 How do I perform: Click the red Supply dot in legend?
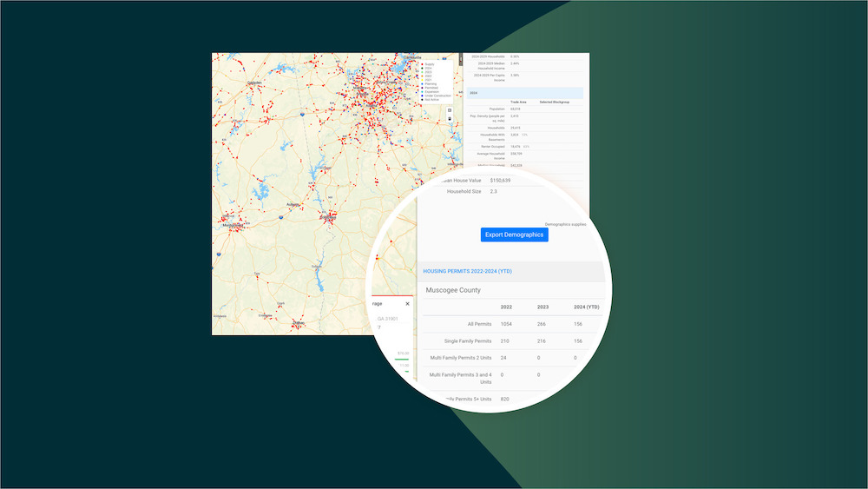point(422,64)
